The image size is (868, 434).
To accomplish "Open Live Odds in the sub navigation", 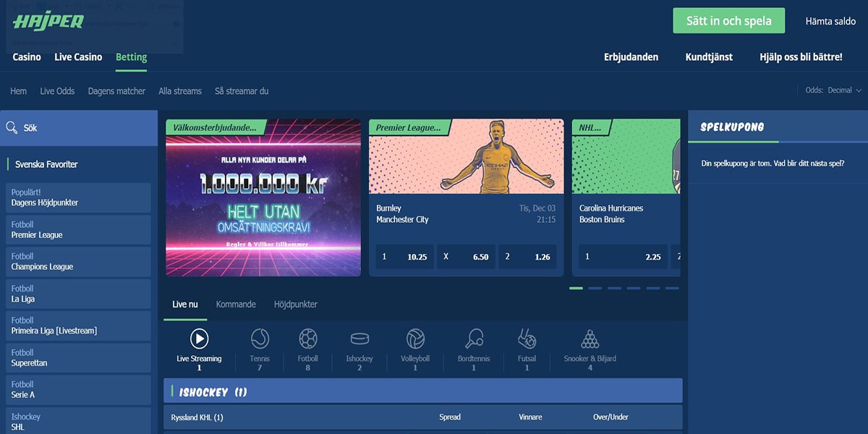I will (x=57, y=91).
